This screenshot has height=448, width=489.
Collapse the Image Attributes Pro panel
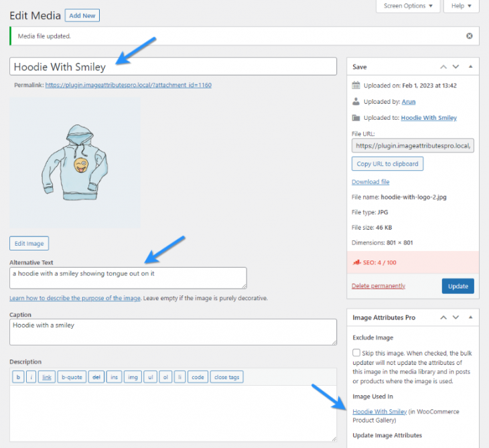(x=470, y=317)
